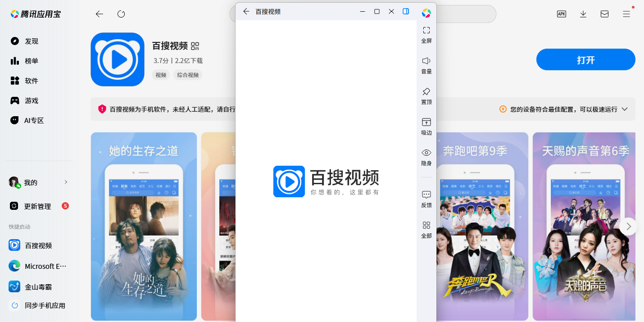Go back in the 百搜视频 popup window
Image resolution: width=644 pixels, height=322 pixels.
coord(246,11)
